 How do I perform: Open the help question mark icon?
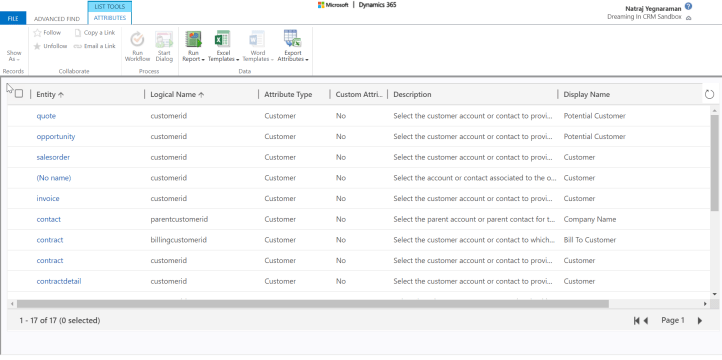688,6
